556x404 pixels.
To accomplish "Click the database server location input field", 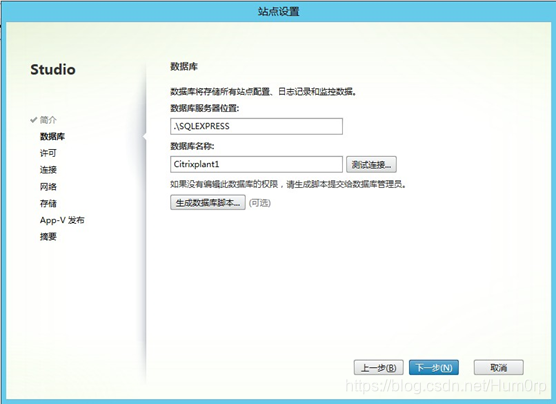I will pyautogui.click(x=256, y=126).
